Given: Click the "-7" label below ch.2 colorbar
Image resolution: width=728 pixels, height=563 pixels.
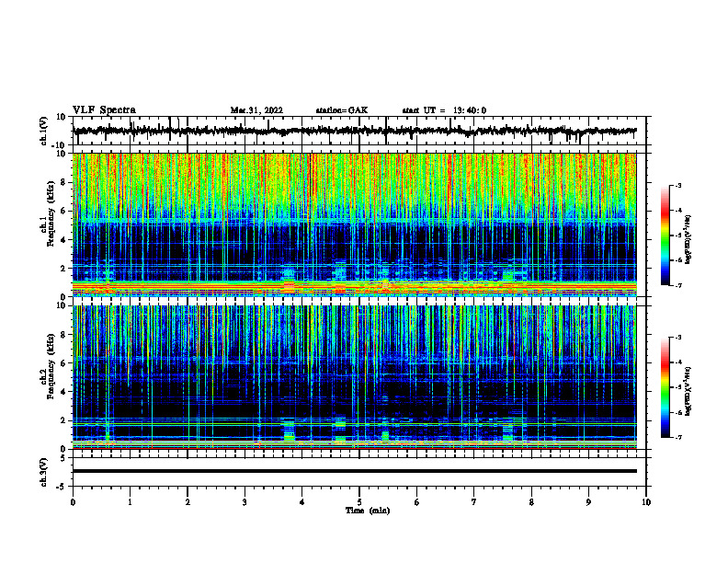Looking at the screenshot, I should coord(678,438).
